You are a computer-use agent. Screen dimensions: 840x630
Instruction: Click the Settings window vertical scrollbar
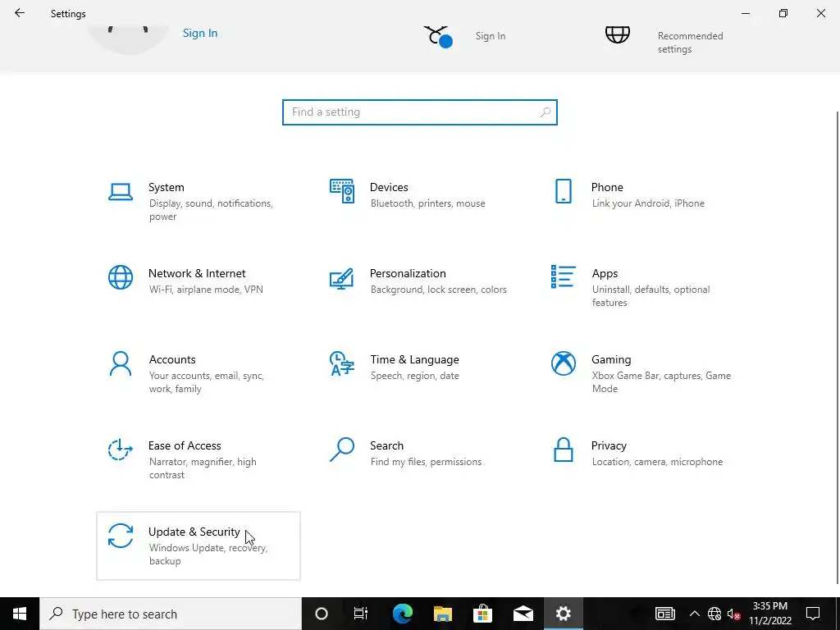pyautogui.click(x=838, y=348)
